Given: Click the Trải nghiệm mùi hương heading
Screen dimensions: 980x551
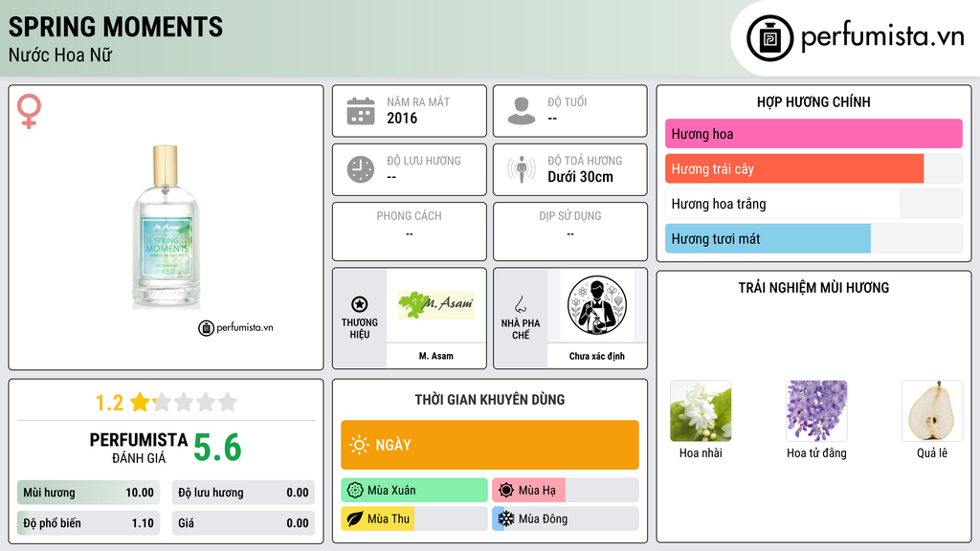Looking at the screenshot, I should (x=813, y=288).
